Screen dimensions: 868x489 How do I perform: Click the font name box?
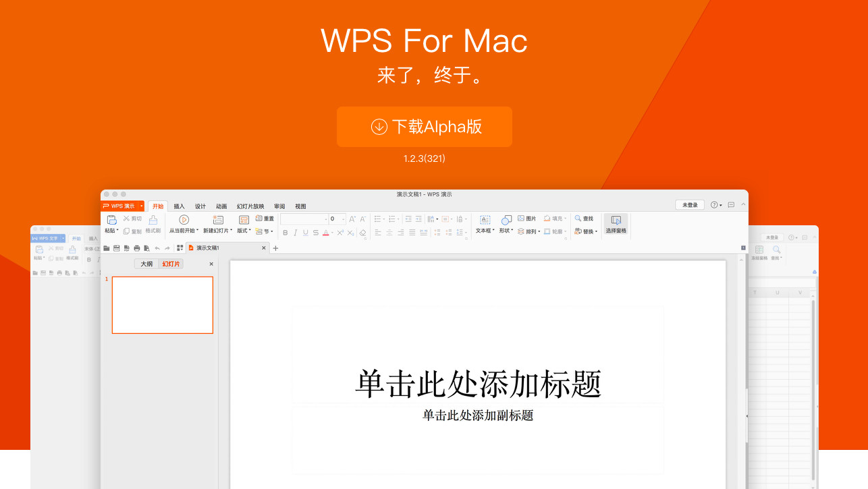(304, 219)
